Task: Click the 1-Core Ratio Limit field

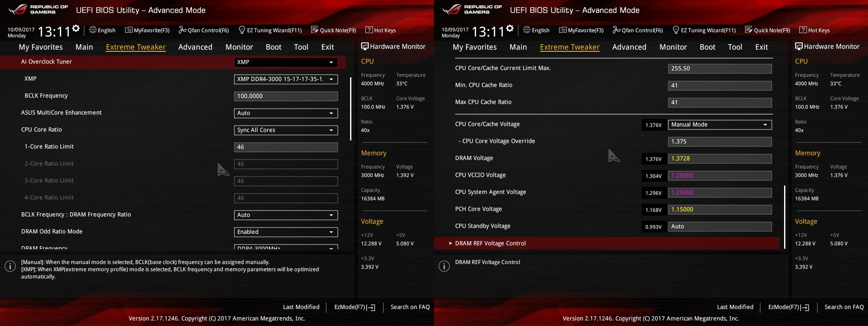Action: pyautogui.click(x=286, y=147)
